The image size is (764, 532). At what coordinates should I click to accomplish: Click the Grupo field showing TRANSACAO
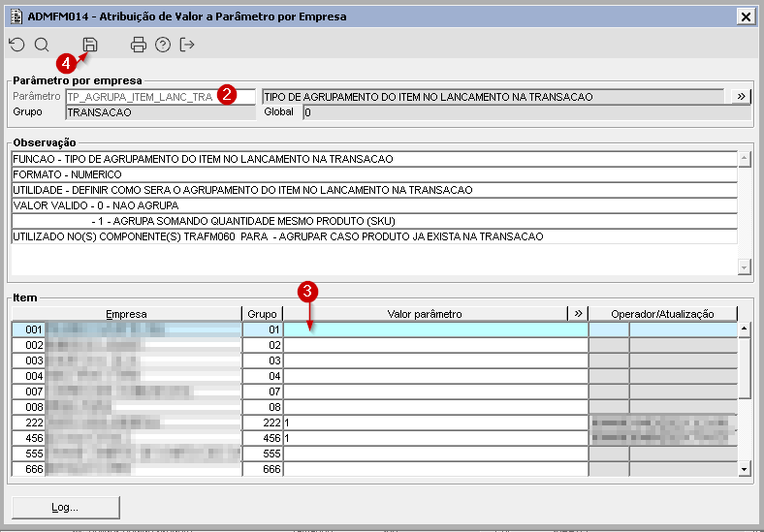[x=160, y=112]
